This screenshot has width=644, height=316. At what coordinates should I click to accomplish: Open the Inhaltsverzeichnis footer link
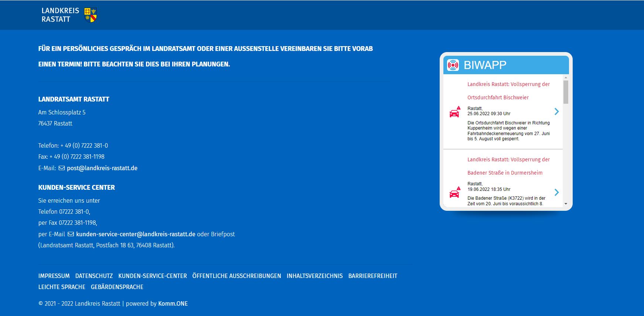coord(314,276)
